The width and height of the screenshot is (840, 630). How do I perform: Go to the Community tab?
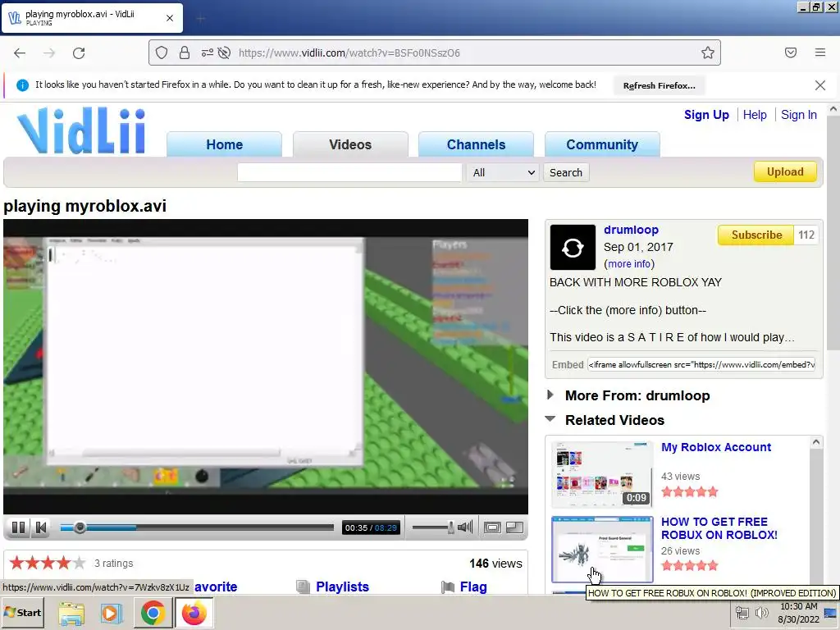click(x=602, y=144)
